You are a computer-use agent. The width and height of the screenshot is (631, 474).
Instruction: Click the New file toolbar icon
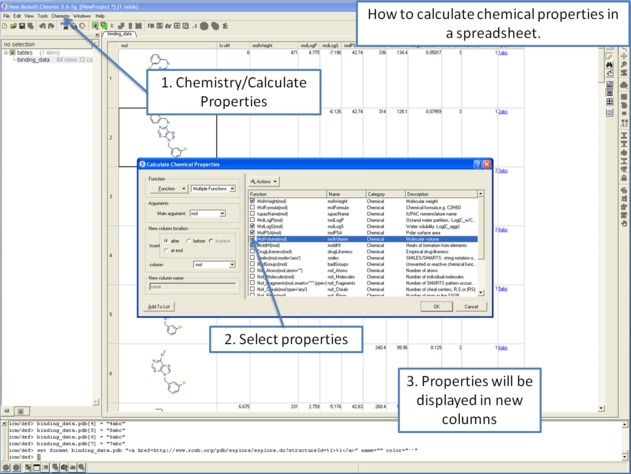5,26
